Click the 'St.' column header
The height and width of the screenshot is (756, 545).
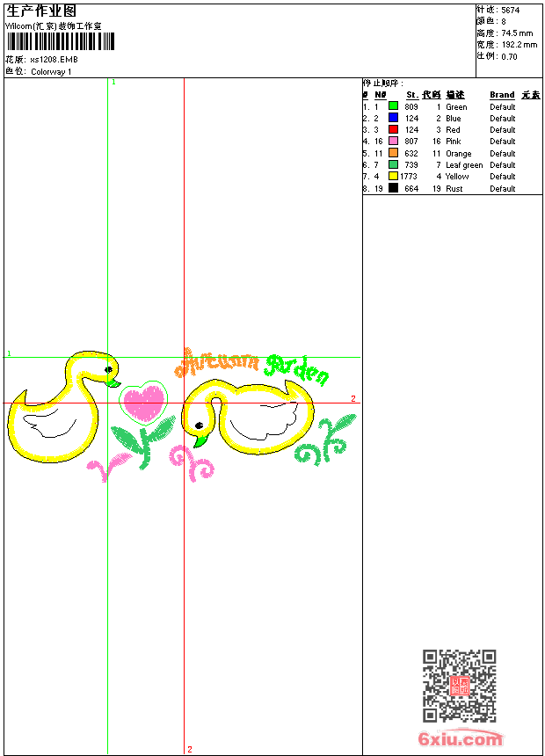click(x=412, y=95)
